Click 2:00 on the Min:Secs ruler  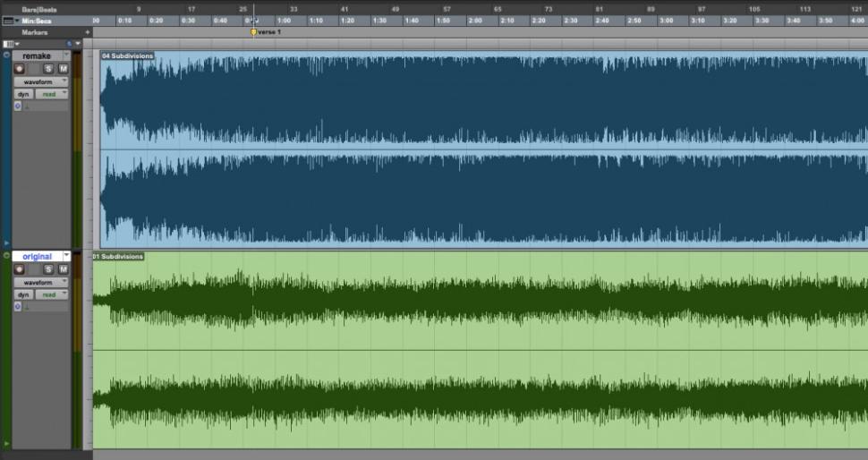tap(475, 21)
